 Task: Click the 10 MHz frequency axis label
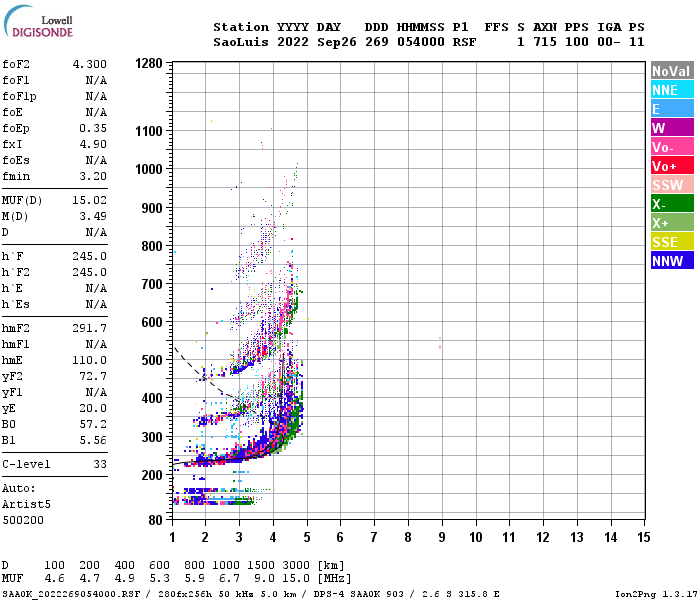pyautogui.click(x=476, y=537)
